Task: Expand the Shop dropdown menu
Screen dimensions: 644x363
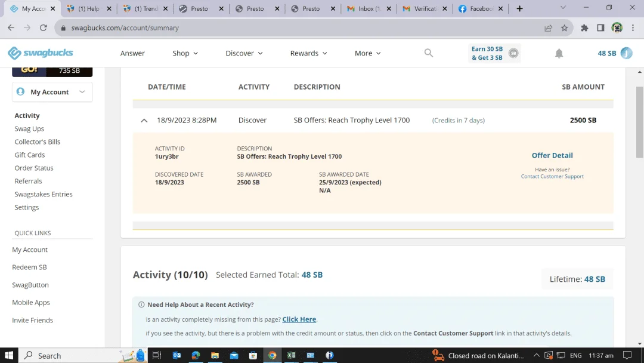Action: point(185,54)
